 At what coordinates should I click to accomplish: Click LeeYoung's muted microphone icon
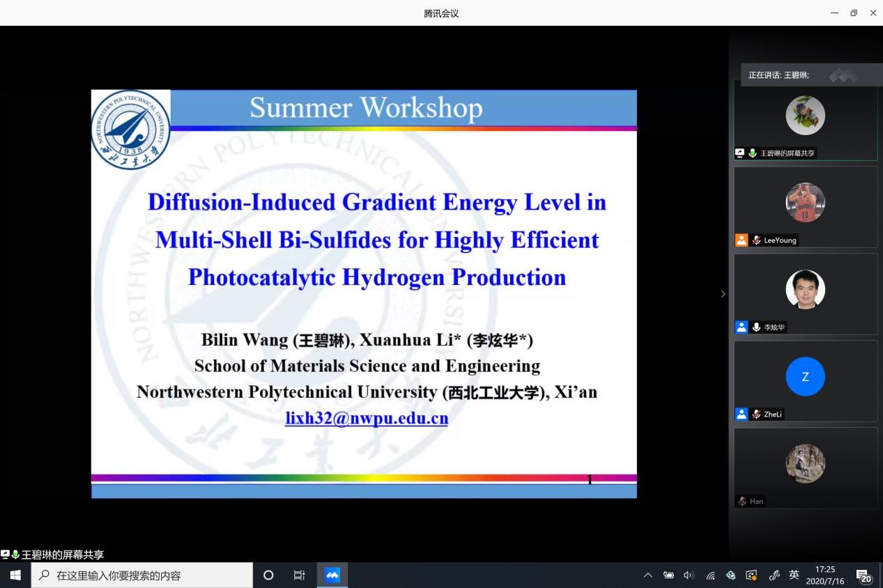tap(756, 240)
